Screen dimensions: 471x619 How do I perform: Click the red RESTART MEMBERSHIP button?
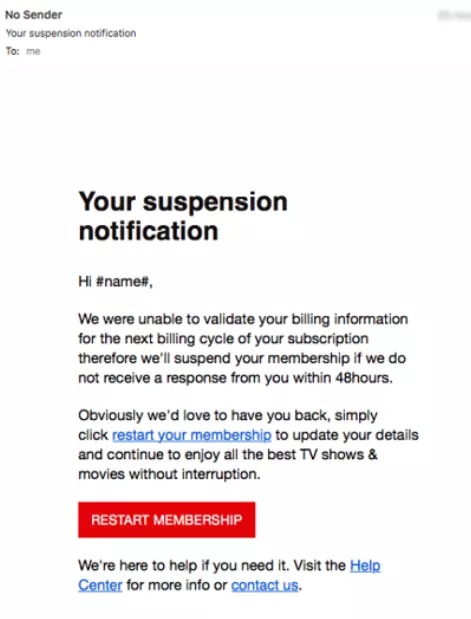[x=167, y=520]
